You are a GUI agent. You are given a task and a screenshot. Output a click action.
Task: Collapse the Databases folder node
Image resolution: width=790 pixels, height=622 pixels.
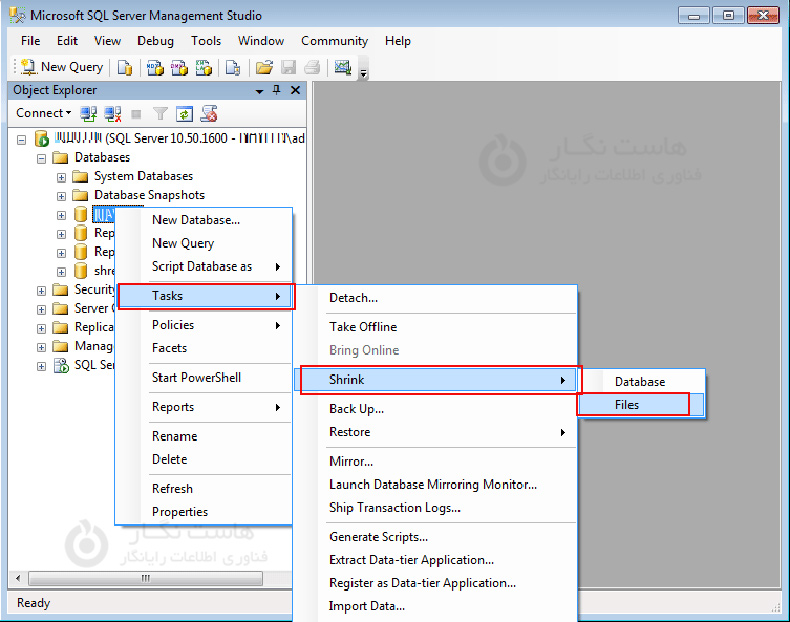click(x=42, y=157)
